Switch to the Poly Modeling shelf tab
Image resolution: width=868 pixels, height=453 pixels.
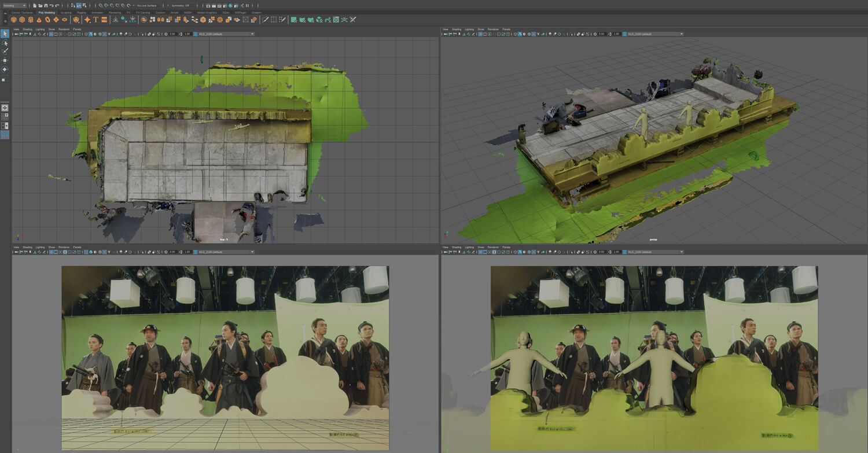pos(47,12)
